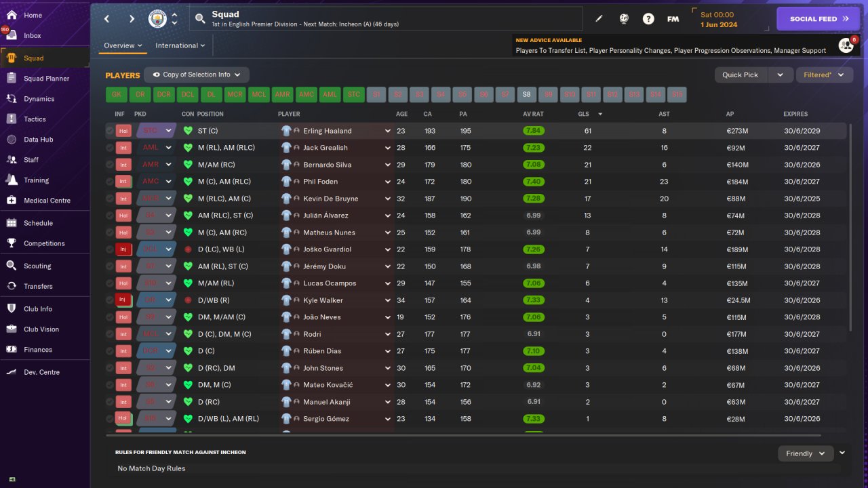The image size is (868, 488).
Task: Open the Training cone icon
Action: click(x=12, y=180)
